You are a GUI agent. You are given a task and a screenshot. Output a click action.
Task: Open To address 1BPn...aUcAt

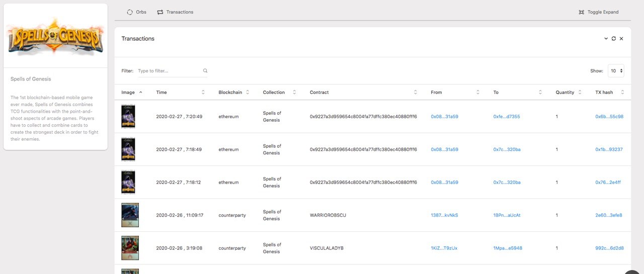[507, 215]
